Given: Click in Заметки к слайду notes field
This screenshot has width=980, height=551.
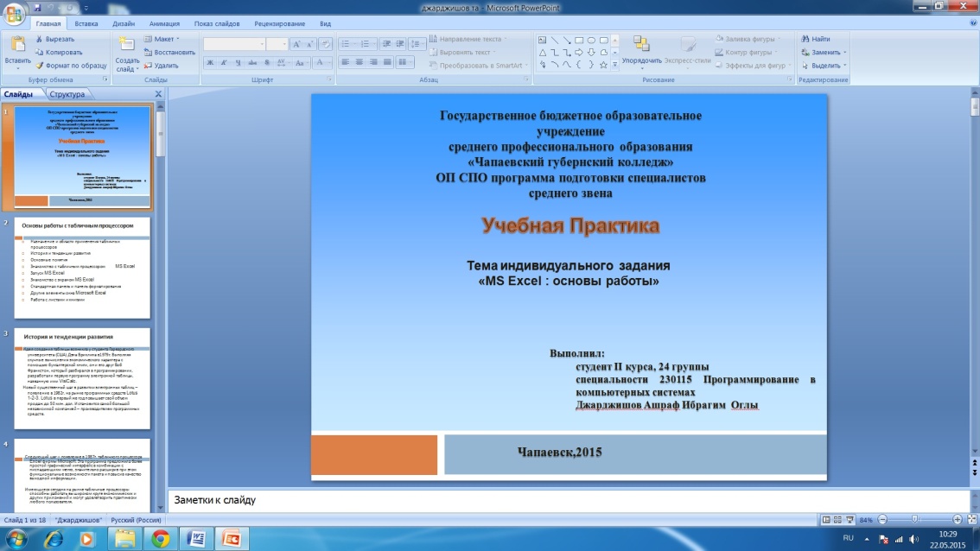Looking at the screenshot, I should 568,500.
